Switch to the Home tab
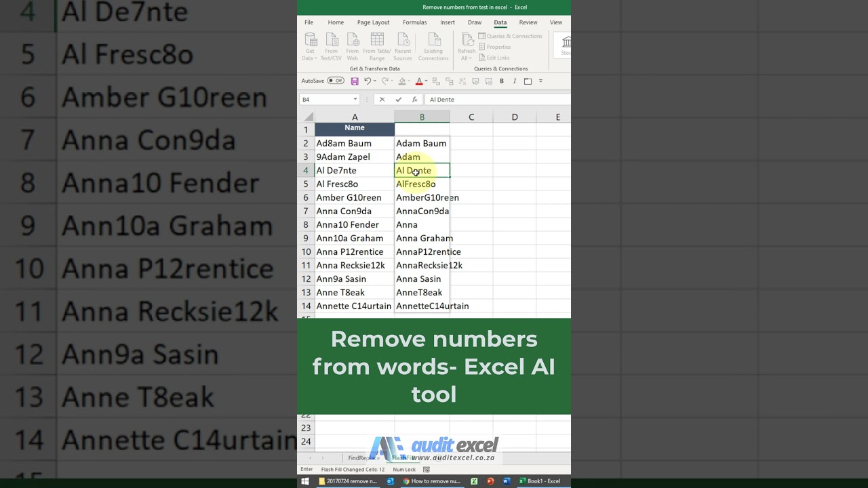 pos(336,22)
